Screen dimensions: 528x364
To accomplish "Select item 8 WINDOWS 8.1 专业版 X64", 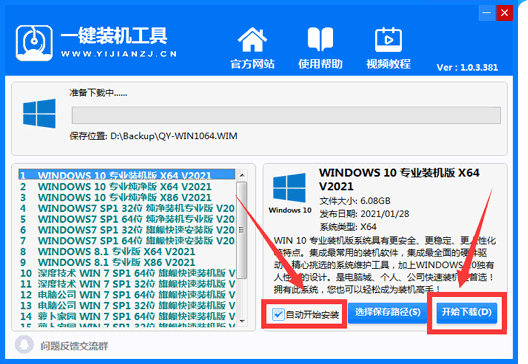I will (x=127, y=251).
